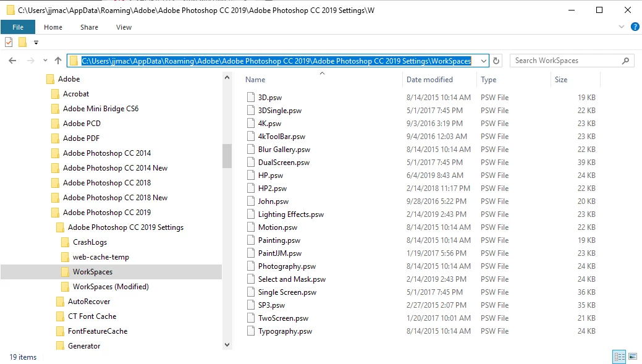This screenshot has width=642, height=364.
Task: Click the 4kToolBar.psw file icon
Action: [x=251, y=136]
